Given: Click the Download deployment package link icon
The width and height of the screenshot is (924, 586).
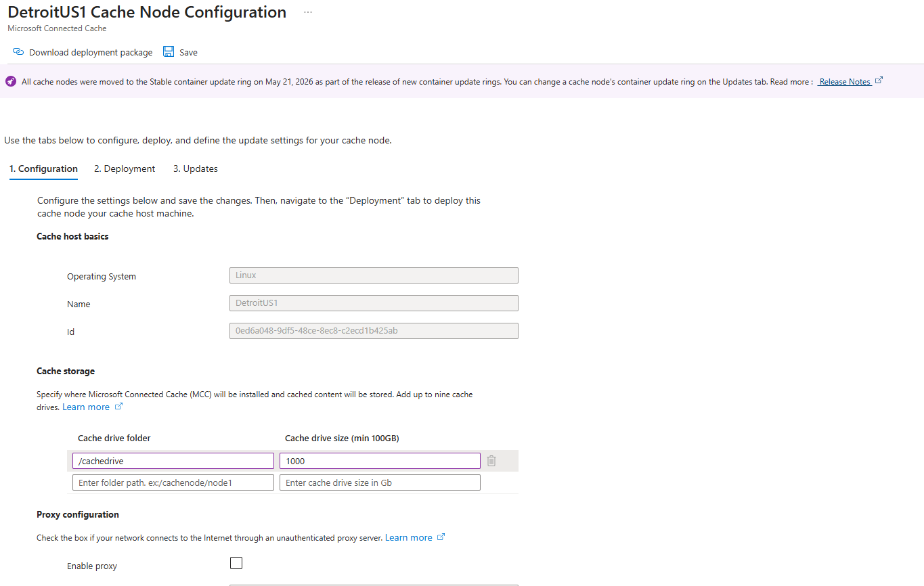Looking at the screenshot, I should click(x=18, y=52).
